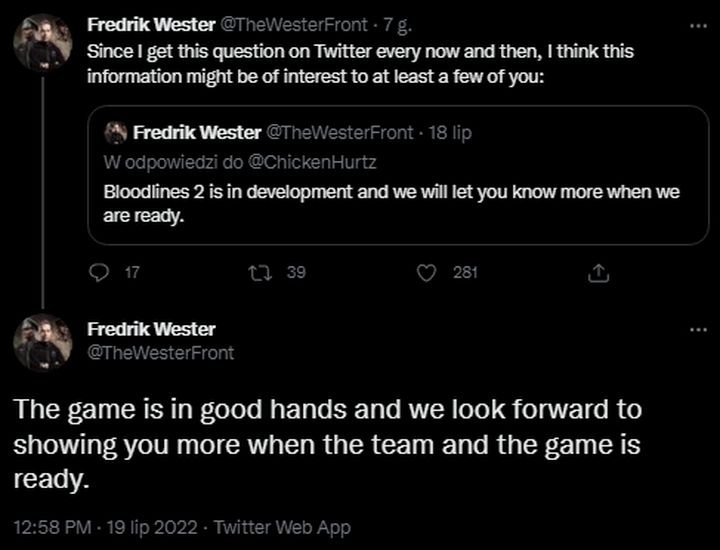
Task: Like the tweet with the heart icon
Action: 428,271
